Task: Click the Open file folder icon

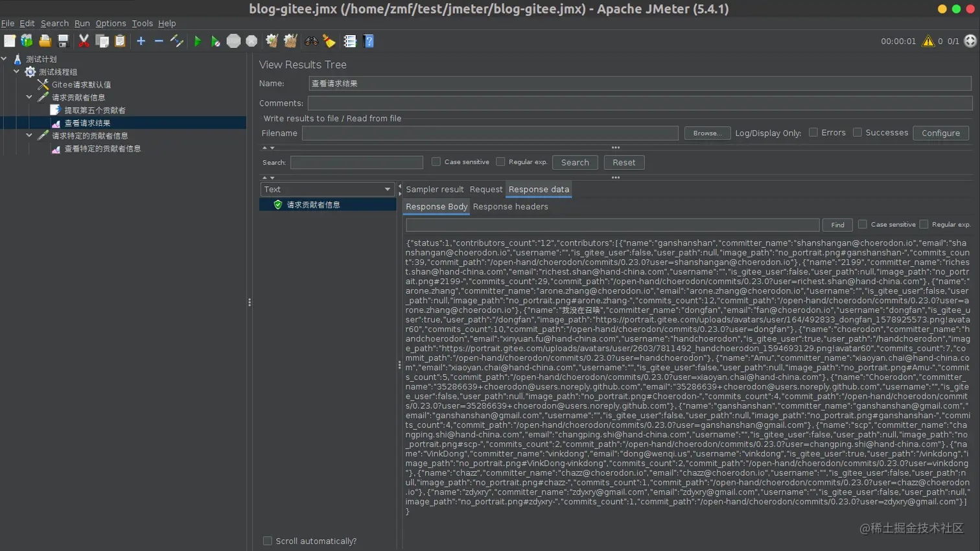Action: [x=45, y=41]
